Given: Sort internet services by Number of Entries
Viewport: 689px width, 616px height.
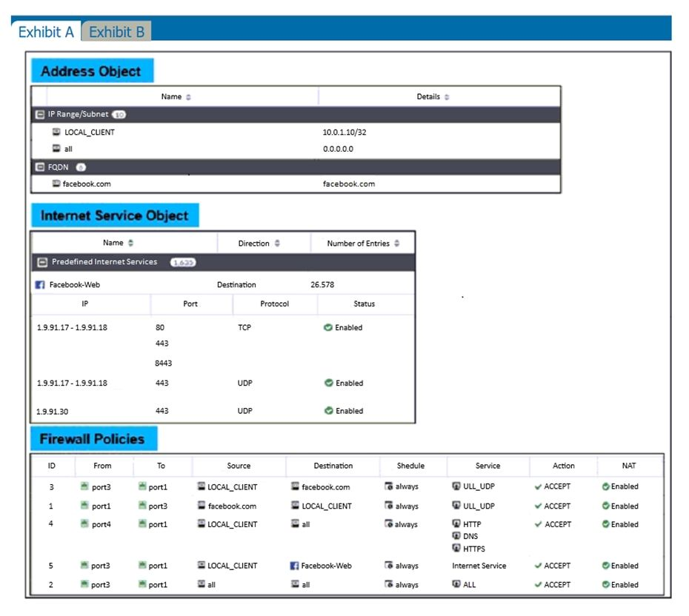Looking at the screenshot, I should click(397, 244).
